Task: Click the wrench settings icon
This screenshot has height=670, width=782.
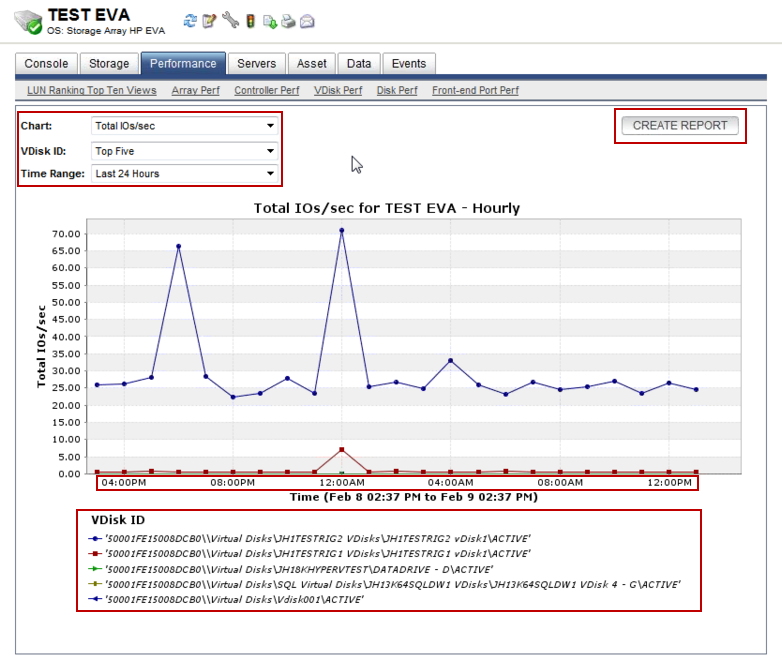Action: click(230, 20)
